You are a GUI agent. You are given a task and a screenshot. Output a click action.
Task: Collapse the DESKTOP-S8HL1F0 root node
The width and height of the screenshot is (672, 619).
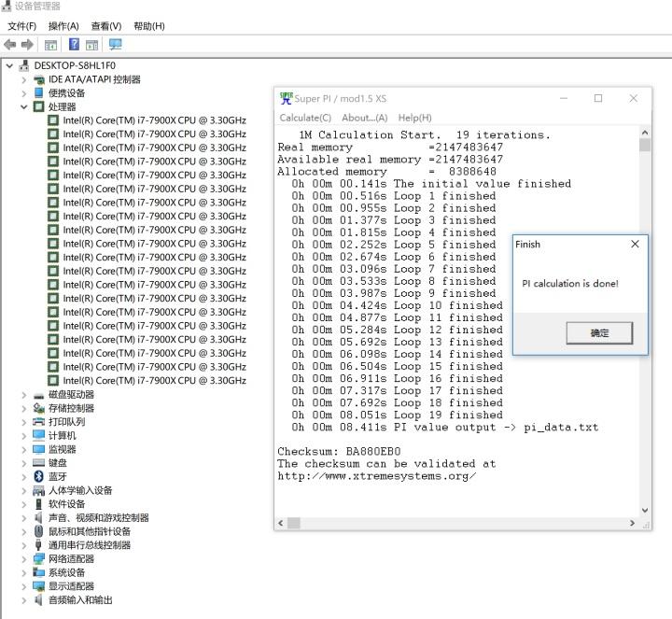point(9,66)
